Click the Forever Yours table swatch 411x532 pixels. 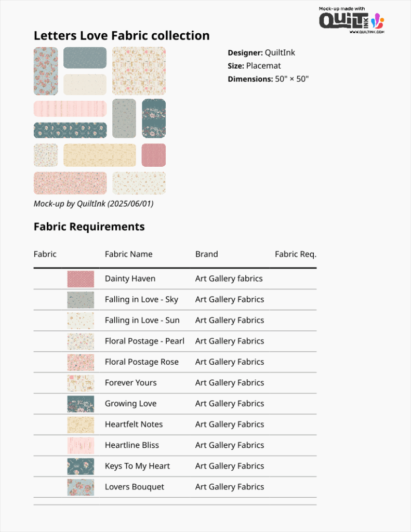click(81, 383)
